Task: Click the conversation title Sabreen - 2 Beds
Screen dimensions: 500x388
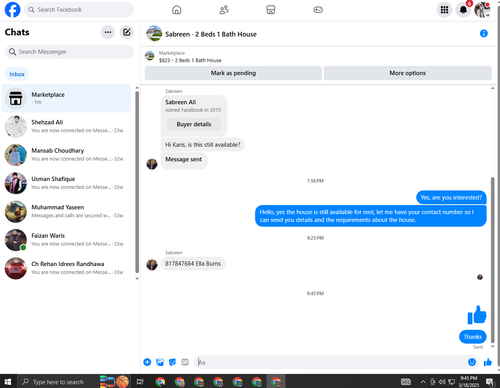Action: 211,34
